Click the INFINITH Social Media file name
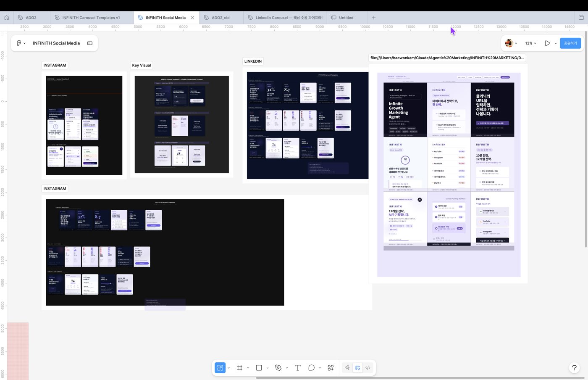Viewport: 588px width, 380px height. [56, 43]
